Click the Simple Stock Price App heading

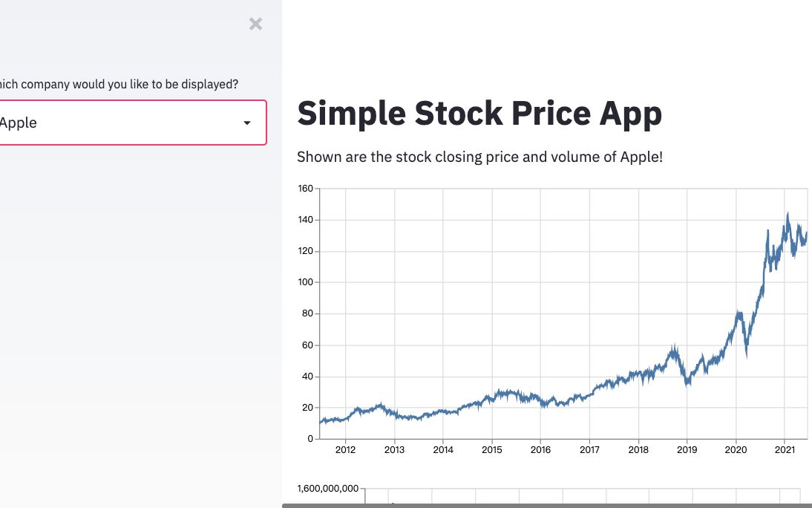479,114
